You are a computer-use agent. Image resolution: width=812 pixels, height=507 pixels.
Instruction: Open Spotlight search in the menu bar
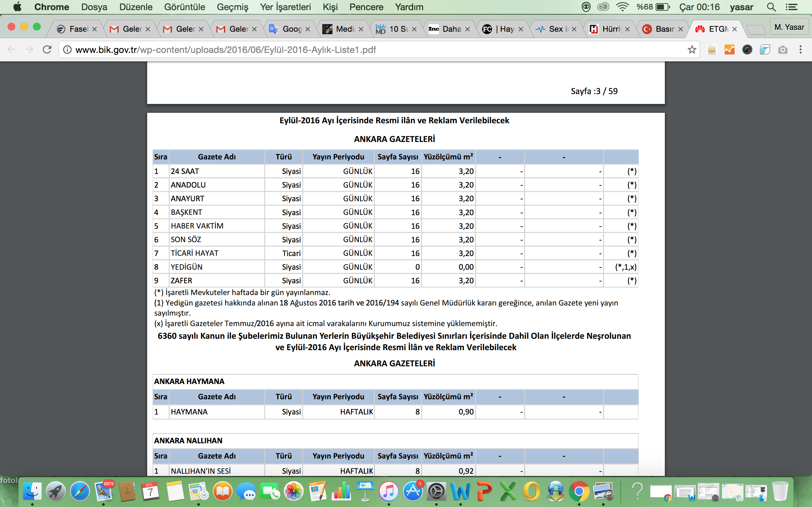(x=771, y=7)
